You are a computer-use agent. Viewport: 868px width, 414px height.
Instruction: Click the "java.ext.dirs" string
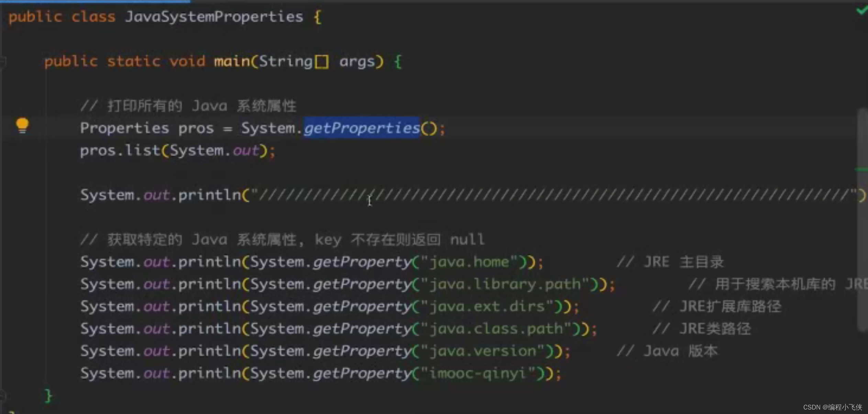(487, 306)
